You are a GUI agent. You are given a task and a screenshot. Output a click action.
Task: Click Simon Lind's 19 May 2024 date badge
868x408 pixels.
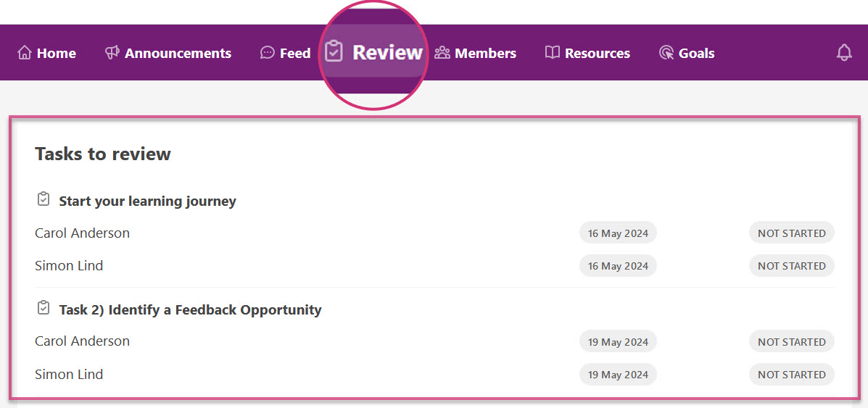(x=618, y=374)
